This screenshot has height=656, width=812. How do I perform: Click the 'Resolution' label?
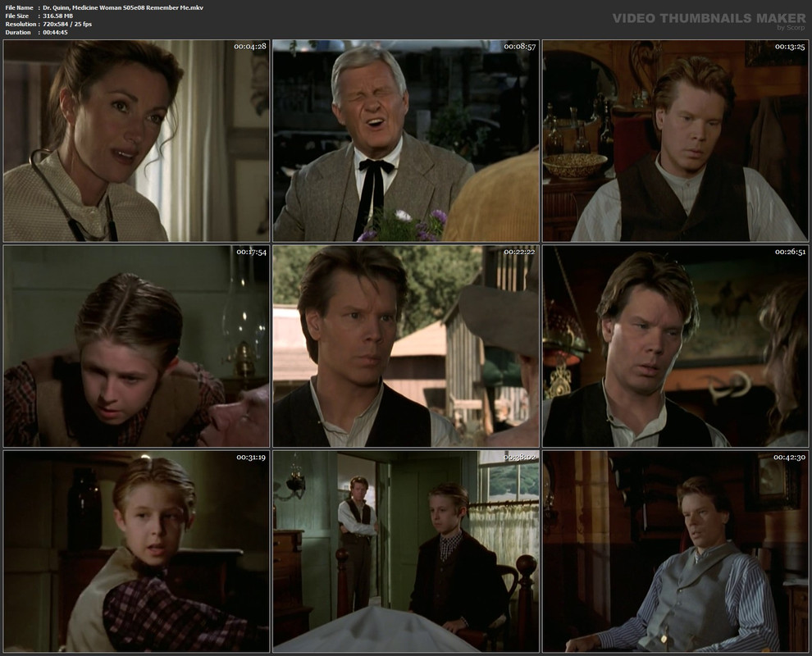click(x=21, y=25)
